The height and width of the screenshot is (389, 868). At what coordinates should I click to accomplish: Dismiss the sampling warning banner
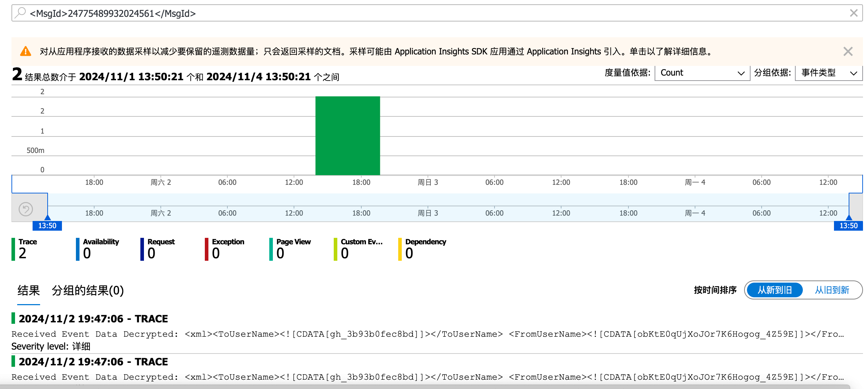pyautogui.click(x=848, y=52)
